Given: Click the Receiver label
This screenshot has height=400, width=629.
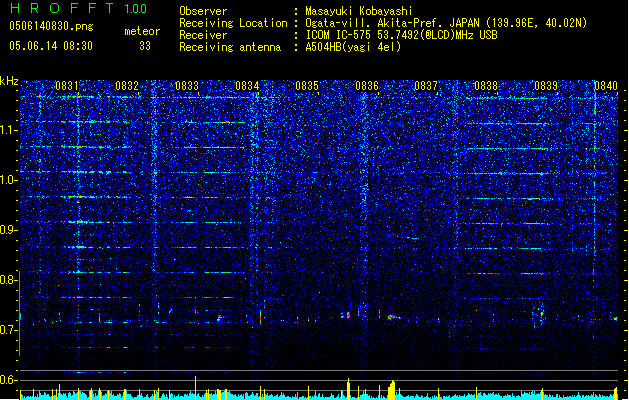Looking at the screenshot, I should 203,35.
